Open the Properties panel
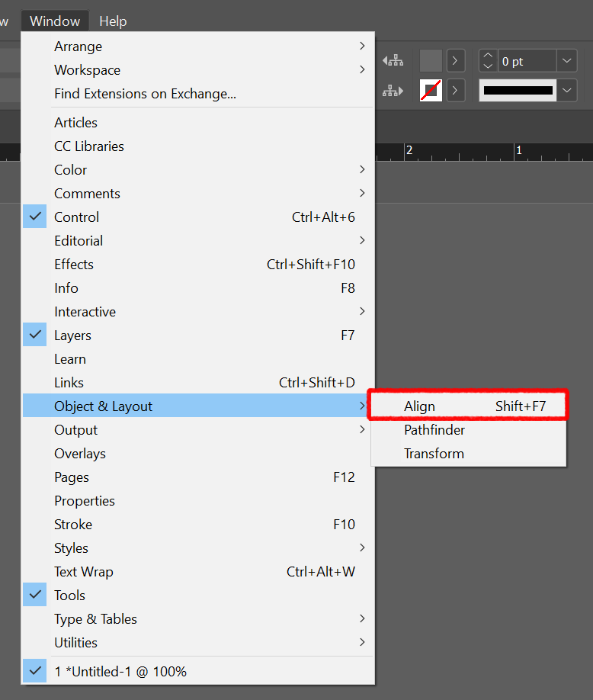The height and width of the screenshot is (700, 593). [199, 501]
